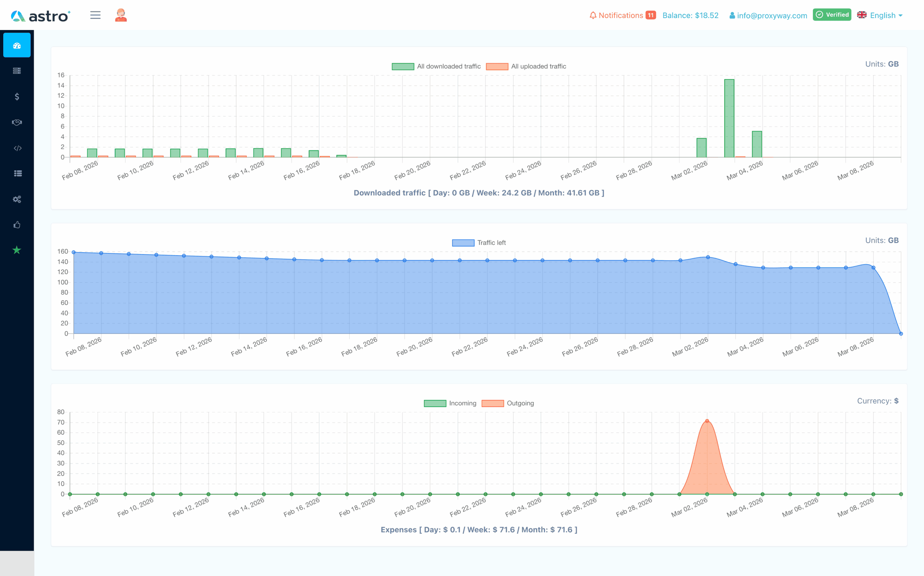Click the thumbs-up sidebar icon
This screenshot has width=924, height=576.
click(17, 225)
